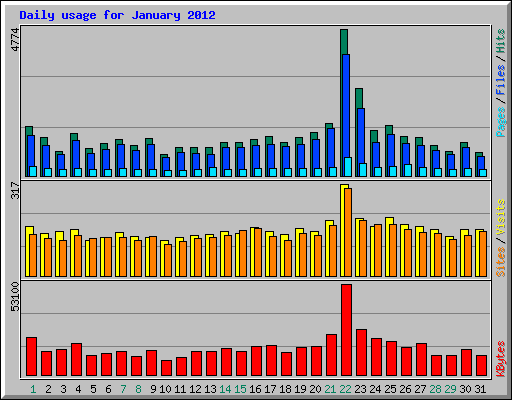Screen dimensions: 512x400
Task: Select the red KBytes bar for day 23
Action: [x=361, y=353]
